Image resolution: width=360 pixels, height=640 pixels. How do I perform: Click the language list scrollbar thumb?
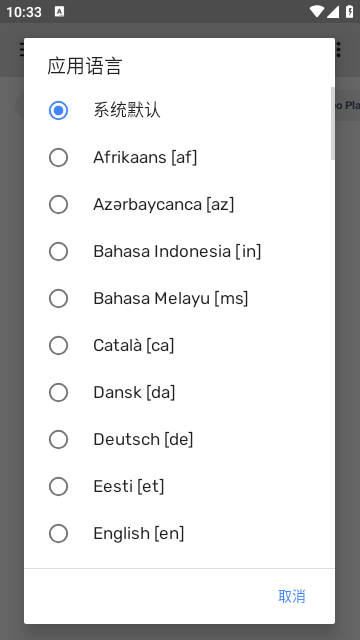click(333, 123)
